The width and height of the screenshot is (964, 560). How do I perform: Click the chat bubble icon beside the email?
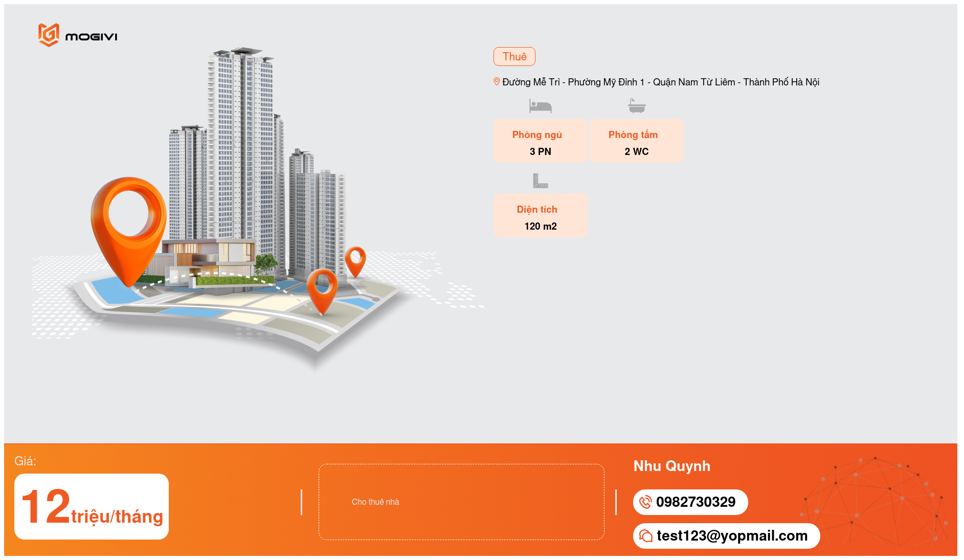646,535
